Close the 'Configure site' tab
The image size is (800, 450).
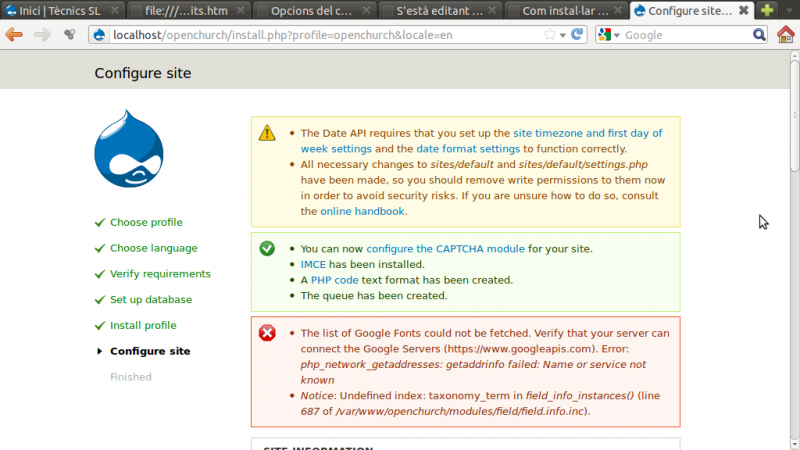743,11
